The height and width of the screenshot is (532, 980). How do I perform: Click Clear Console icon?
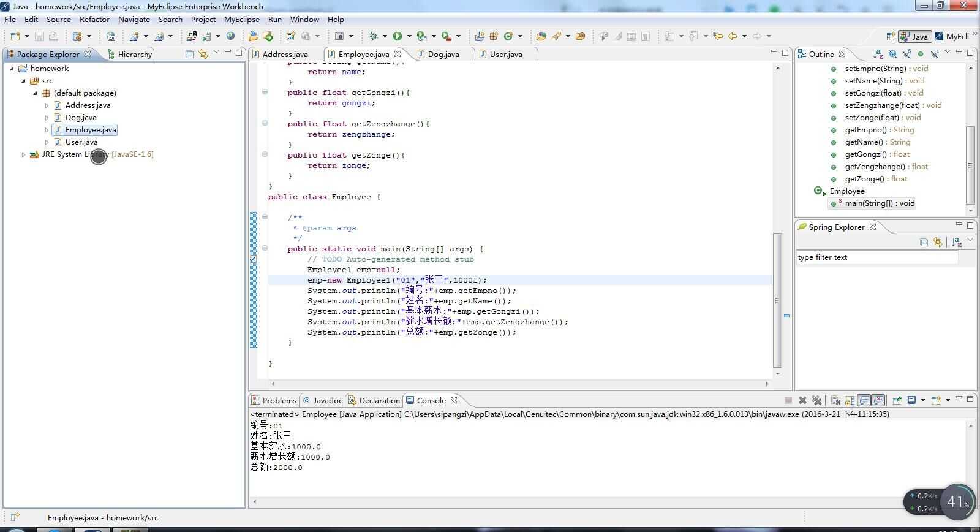pos(835,400)
